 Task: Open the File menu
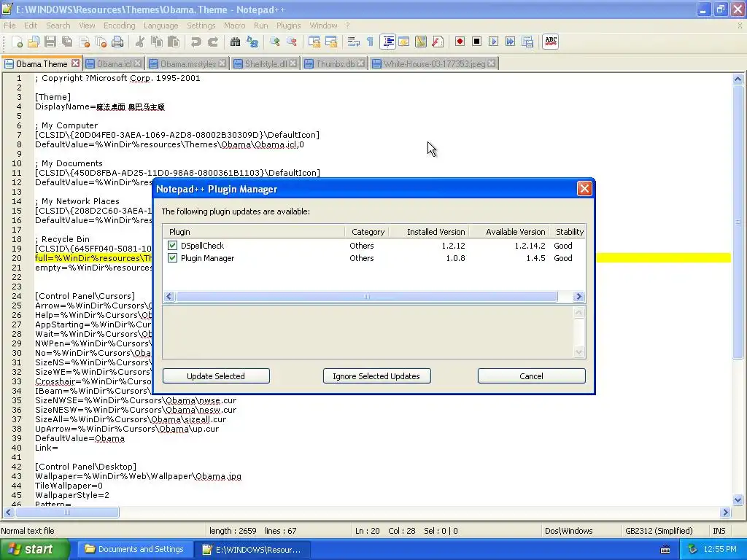tap(9, 26)
